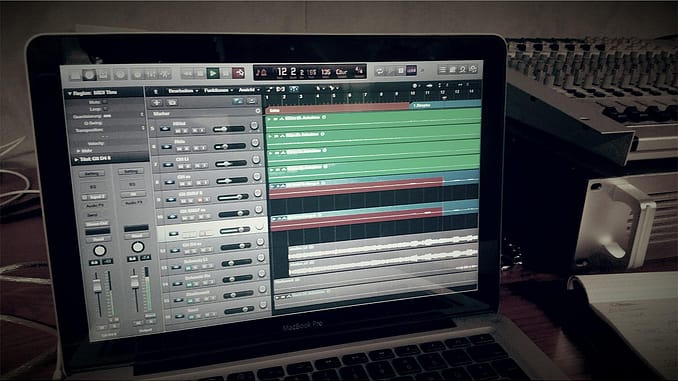Toggle the Mute button on track 5
The height and width of the screenshot is (381, 678).
pos(178,130)
